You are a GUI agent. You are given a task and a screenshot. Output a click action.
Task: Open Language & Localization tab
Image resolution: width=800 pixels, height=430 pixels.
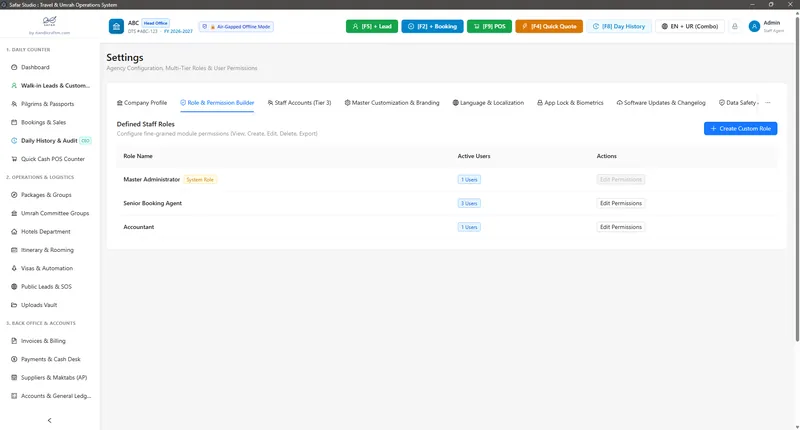click(488, 103)
